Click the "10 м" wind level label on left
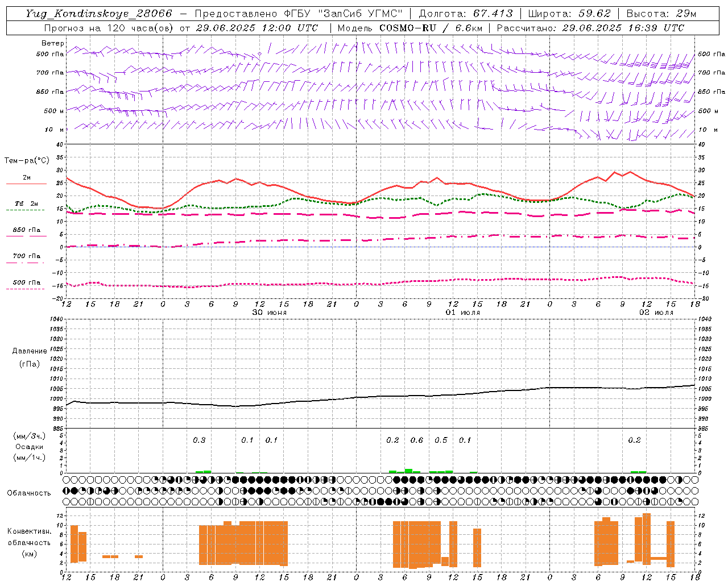Screen dimensions: 728x582 click(54, 130)
